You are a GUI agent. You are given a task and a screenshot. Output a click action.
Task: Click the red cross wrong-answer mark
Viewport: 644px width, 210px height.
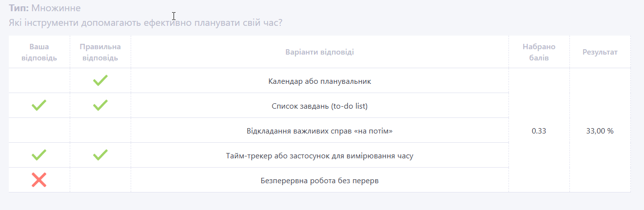point(39,180)
